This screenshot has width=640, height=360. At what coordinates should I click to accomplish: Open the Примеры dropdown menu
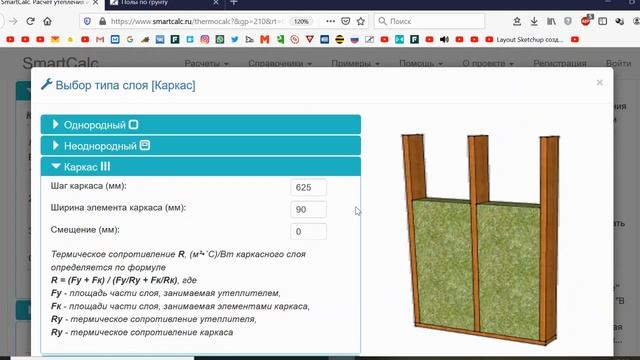355,63
